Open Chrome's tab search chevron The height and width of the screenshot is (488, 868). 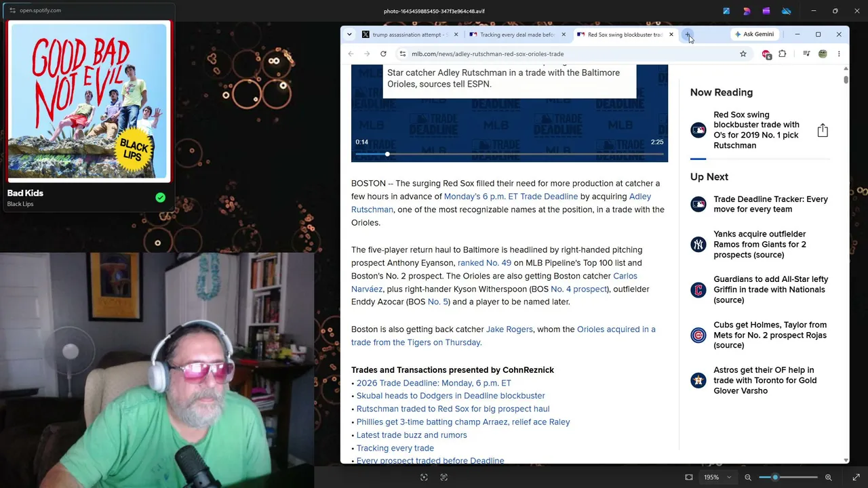coord(349,35)
